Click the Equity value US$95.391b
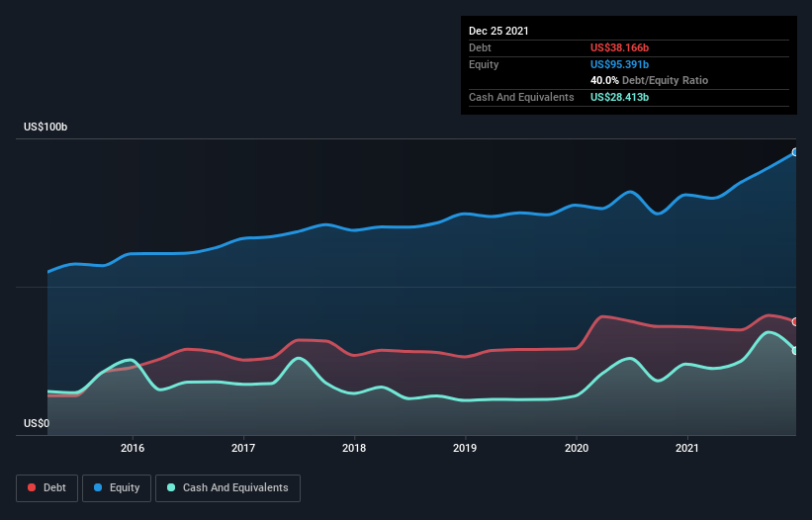The height and width of the screenshot is (520, 812). click(x=619, y=64)
